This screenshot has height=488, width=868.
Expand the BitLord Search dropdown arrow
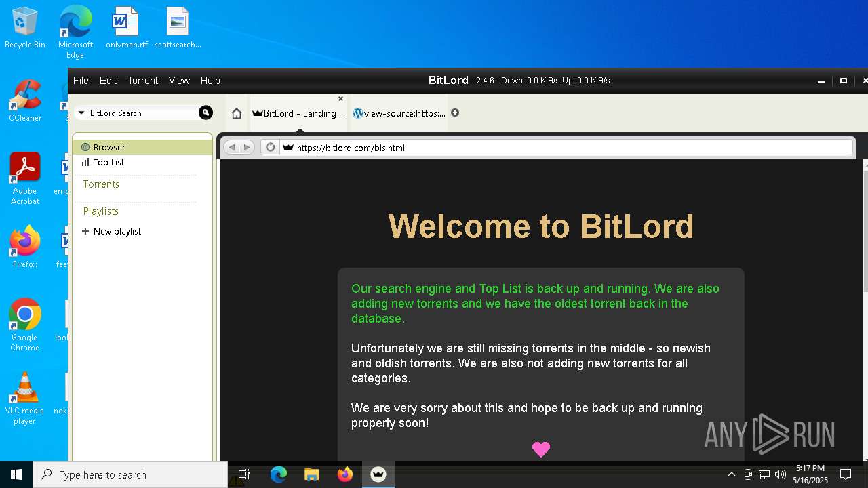(81, 113)
